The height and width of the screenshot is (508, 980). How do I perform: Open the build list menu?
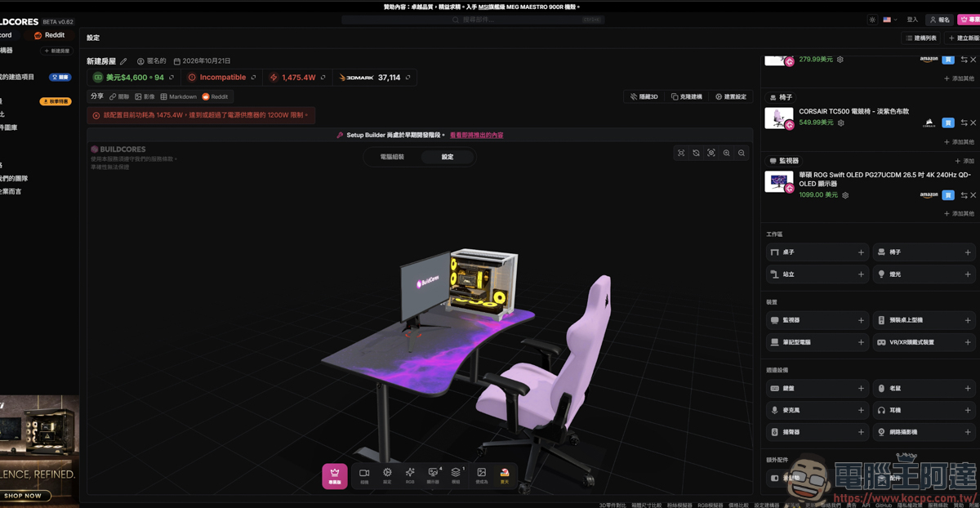(x=921, y=38)
